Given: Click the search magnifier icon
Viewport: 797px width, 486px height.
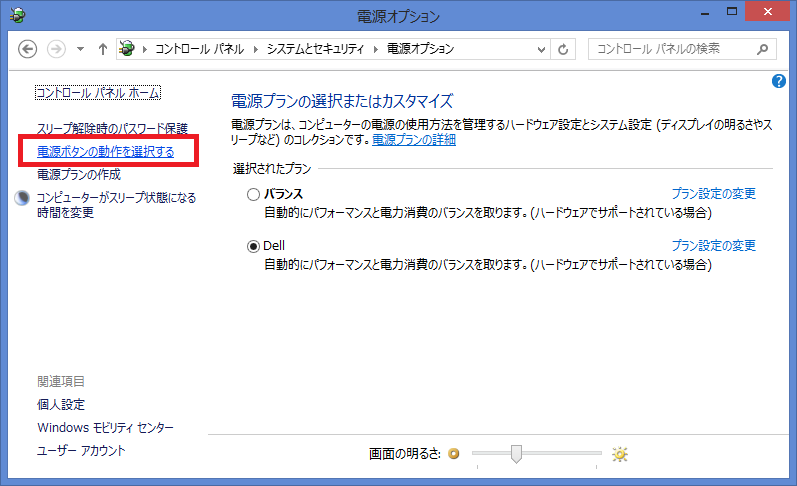Looking at the screenshot, I should pos(763,49).
